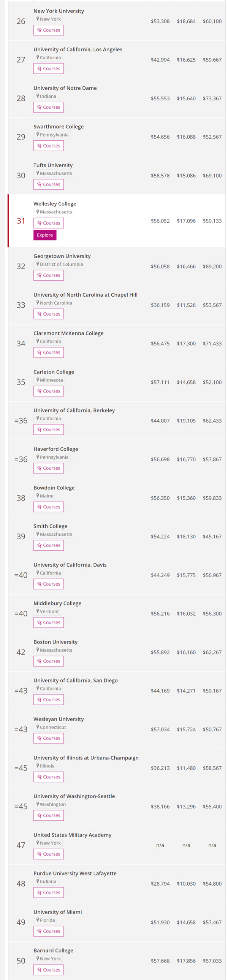The height and width of the screenshot is (980, 228).
Task: Open Courses for New York University
Action: pos(49,30)
